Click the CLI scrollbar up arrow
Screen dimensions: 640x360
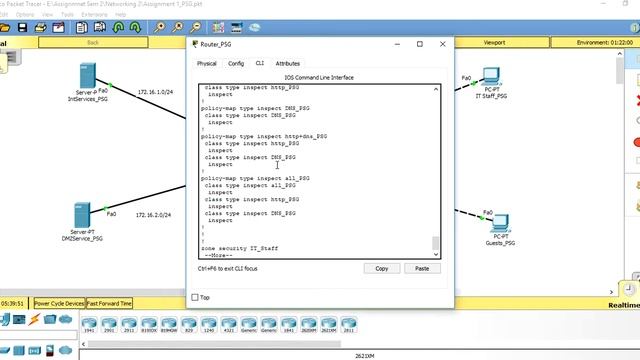(436, 89)
